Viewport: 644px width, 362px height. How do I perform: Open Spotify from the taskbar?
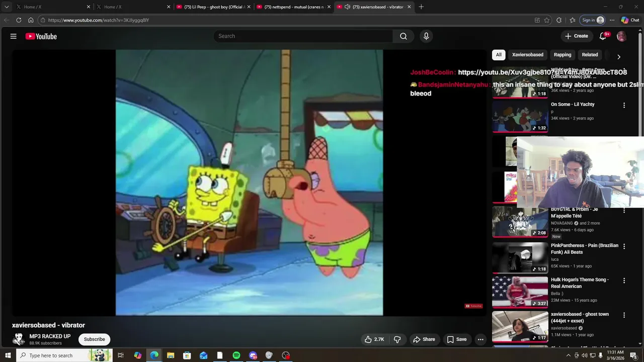pos(236,355)
